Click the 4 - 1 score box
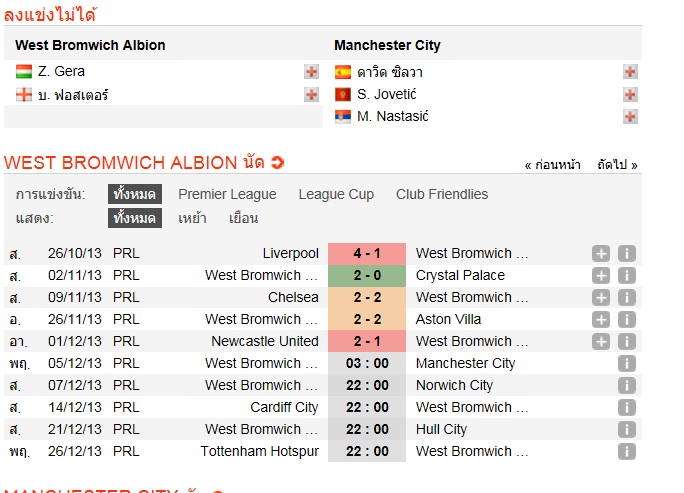The width and height of the screenshot is (684, 493). click(x=367, y=254)
